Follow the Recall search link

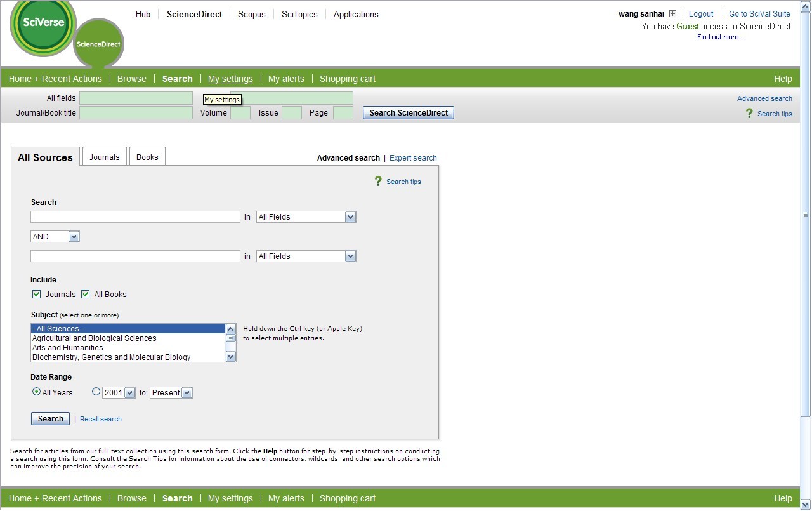click(101, 419)
